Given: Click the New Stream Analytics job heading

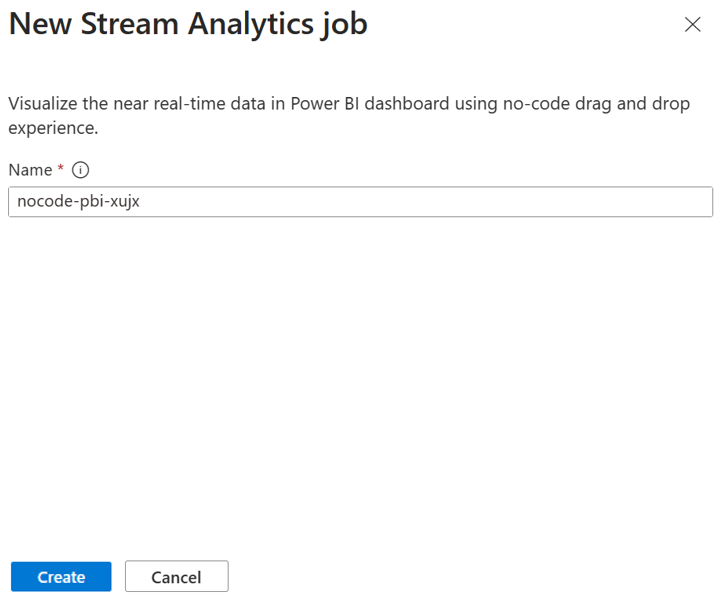Looking at the screenshot, I should tap(188, 24).
